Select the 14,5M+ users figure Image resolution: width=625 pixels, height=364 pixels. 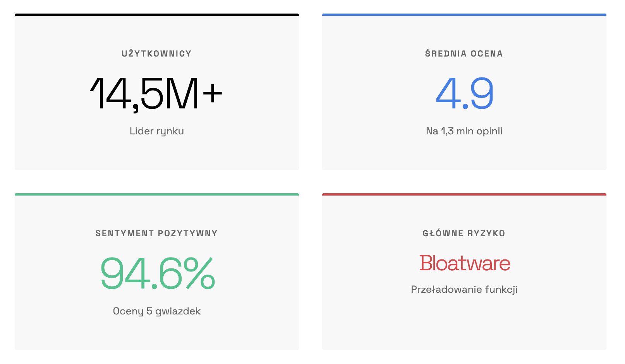[x=156, y=94]
